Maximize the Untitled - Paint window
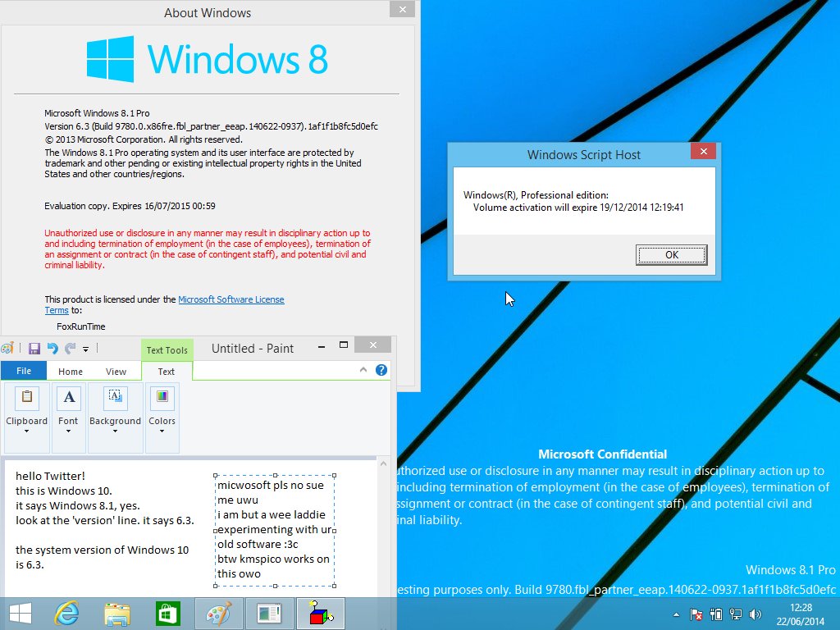Viewport: 840px width, 630px height. tap(344, 345)
